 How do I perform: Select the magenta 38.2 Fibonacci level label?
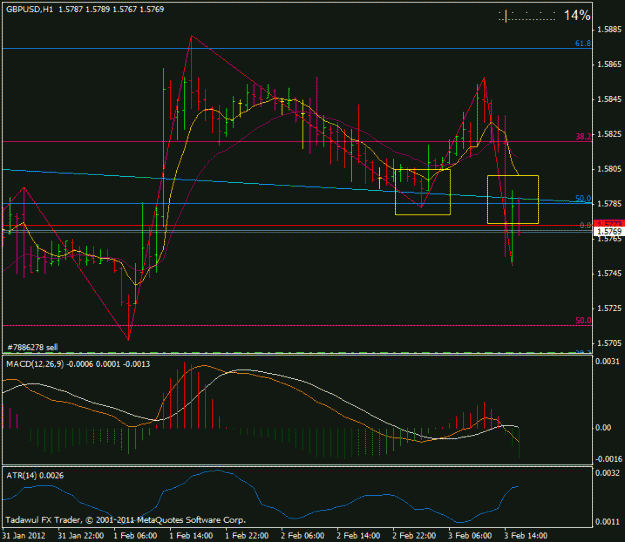click(x=583, y=136)
